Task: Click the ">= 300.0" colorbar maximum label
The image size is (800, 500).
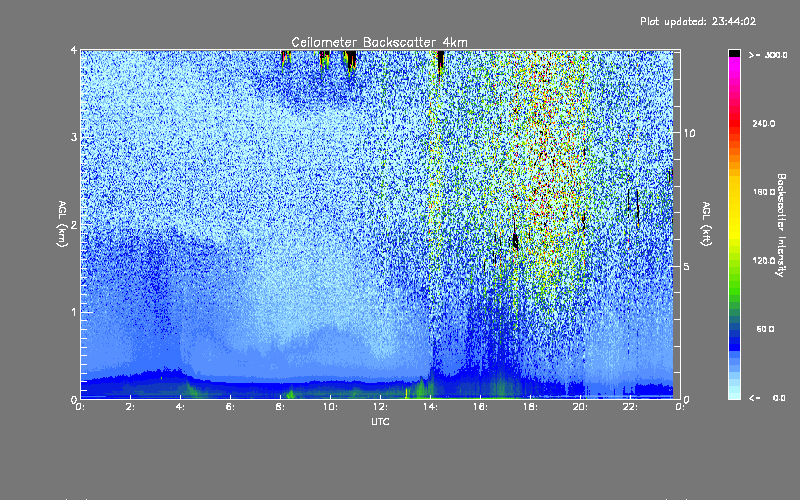Action: coord(768,55)
